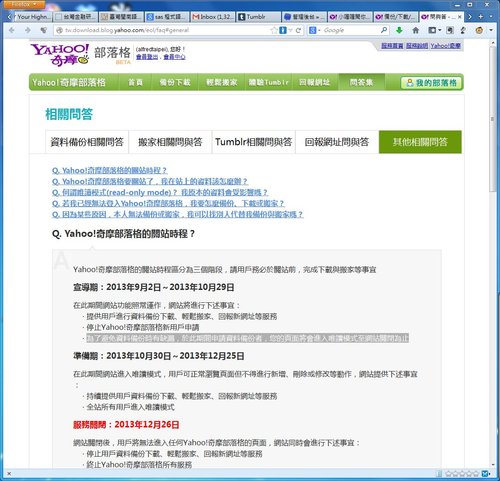This screenshot has width=500, height=481.
Task: Click the Yahoo! 奇摩 logo
Action: pos(60,55)
